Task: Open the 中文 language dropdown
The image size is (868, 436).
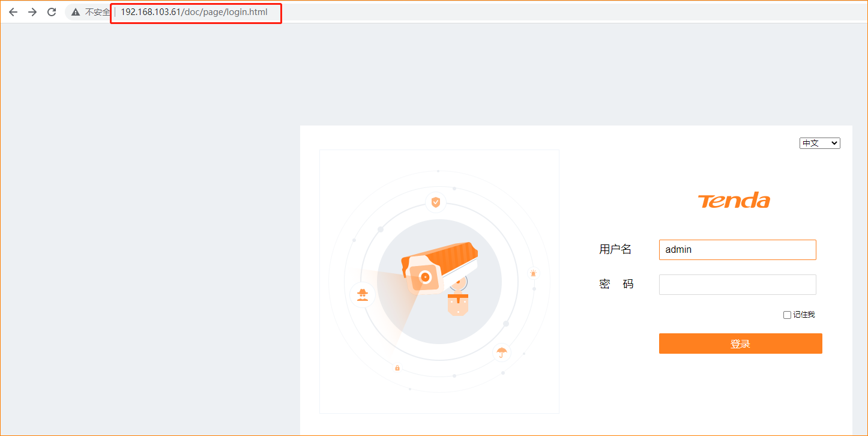Action: 819,143
